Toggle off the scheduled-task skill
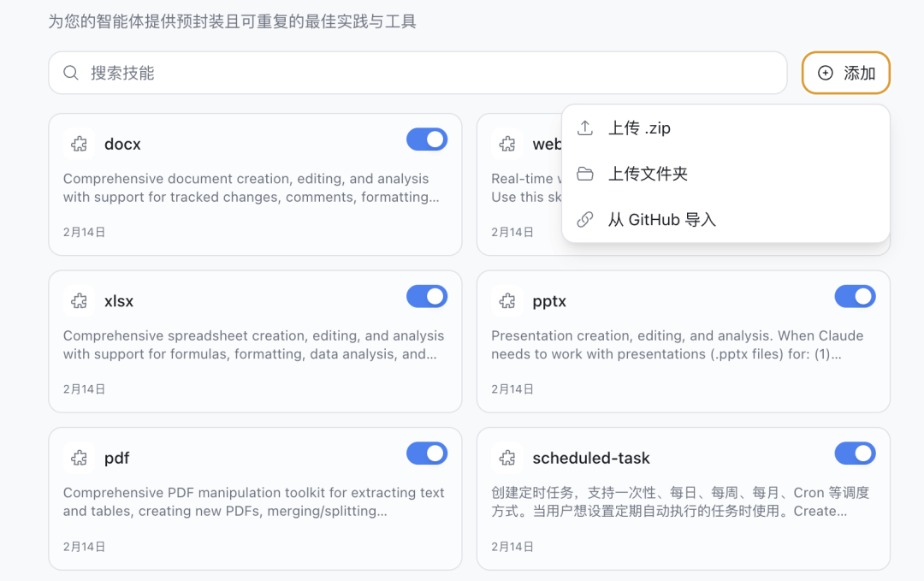Image resolution: width=924 pixels, height=581 pixels. point(855,453)
